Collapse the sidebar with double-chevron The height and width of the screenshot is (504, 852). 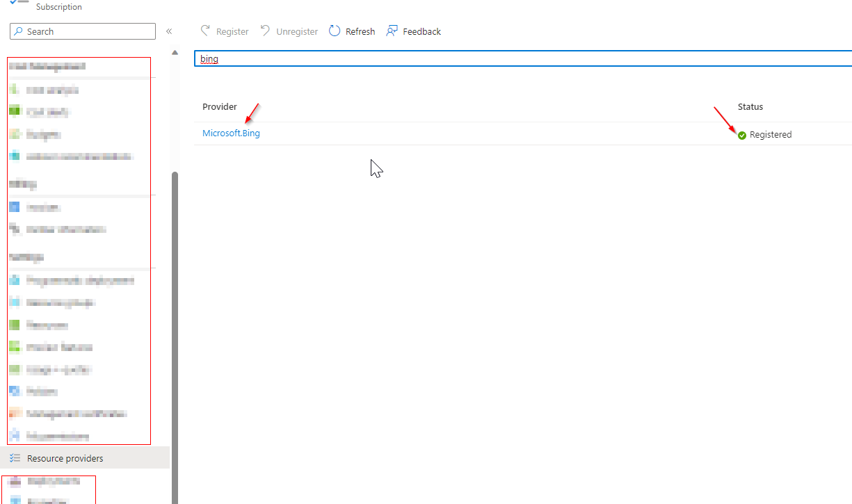(x=169, y=31)
